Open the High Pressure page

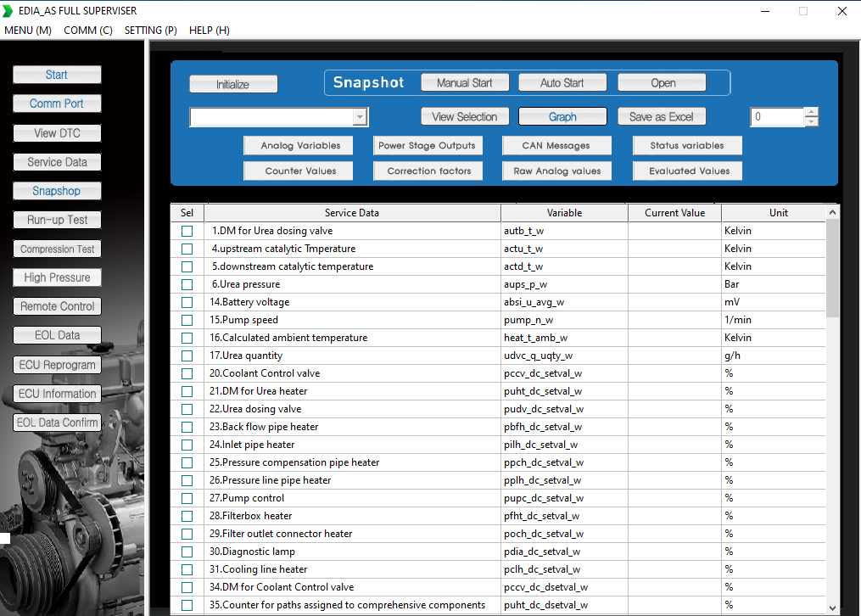point(57,277)
